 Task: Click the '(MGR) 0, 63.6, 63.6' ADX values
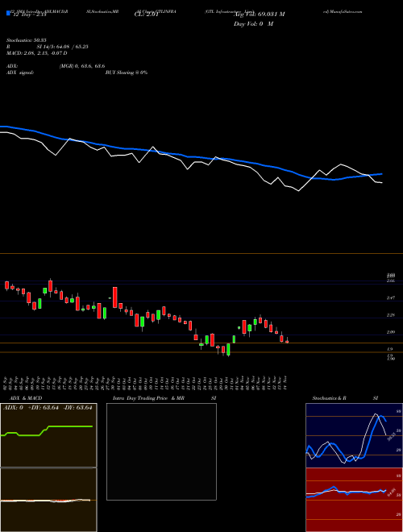pos(82,66)
